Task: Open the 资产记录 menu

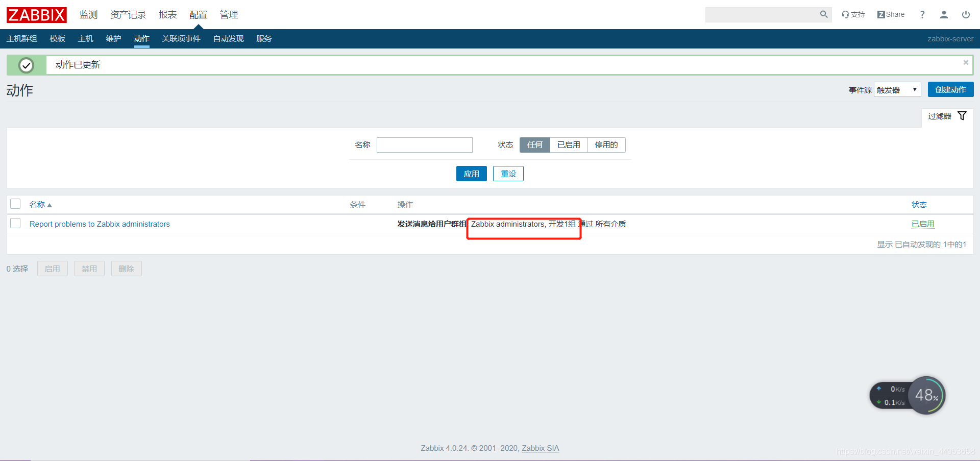Action: pyautogui.click(x=128, y=15)
